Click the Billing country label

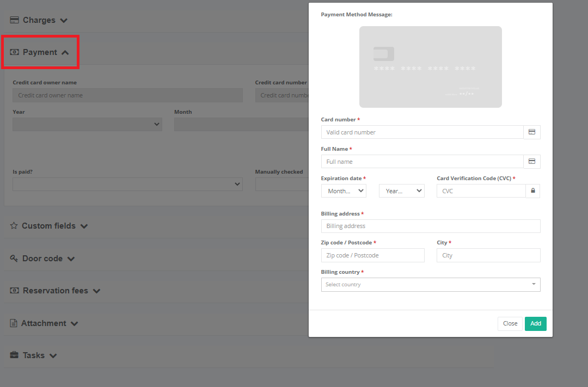[340, 272]
